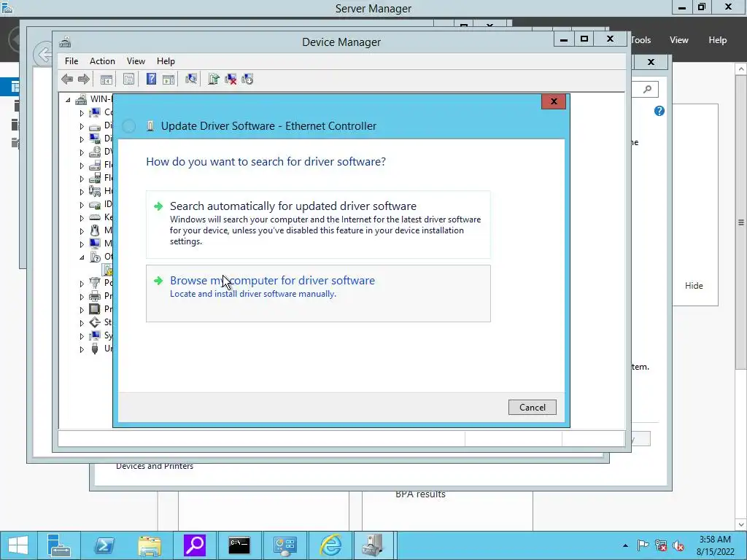Open Server Manager Tools menu

(x=640, y=40)
